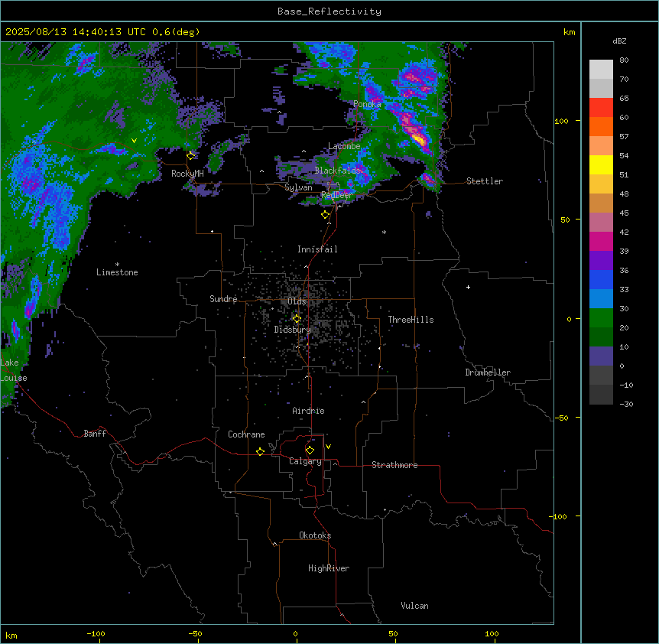This screenshot has height=644, width=659.
Task: Click the Base_Reflectivity title text
Action: [329, 11]
